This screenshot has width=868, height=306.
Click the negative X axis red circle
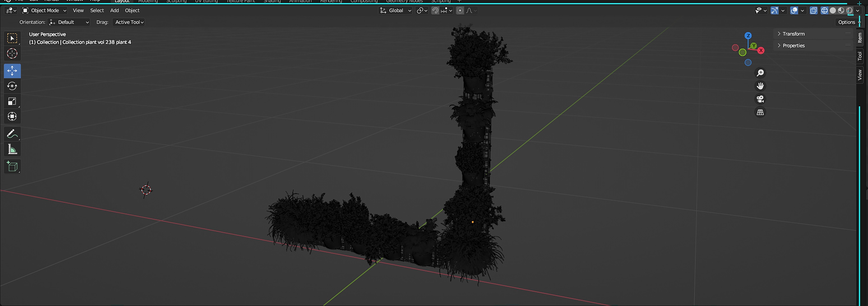735,48
